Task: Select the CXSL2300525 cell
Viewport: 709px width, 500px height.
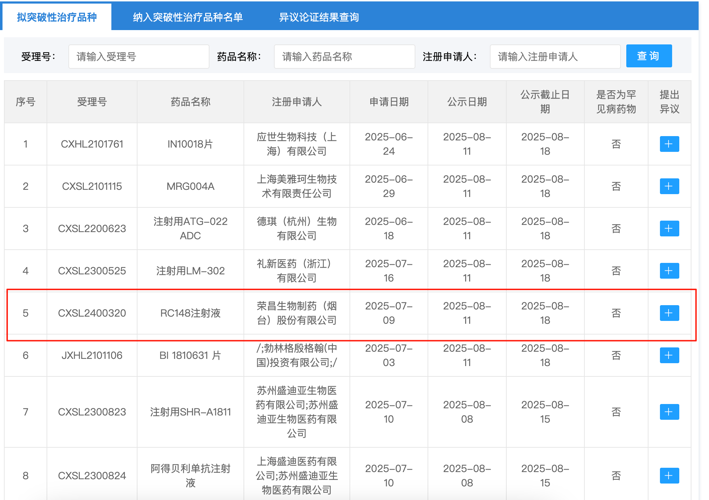Action: (x=92, y=271)
